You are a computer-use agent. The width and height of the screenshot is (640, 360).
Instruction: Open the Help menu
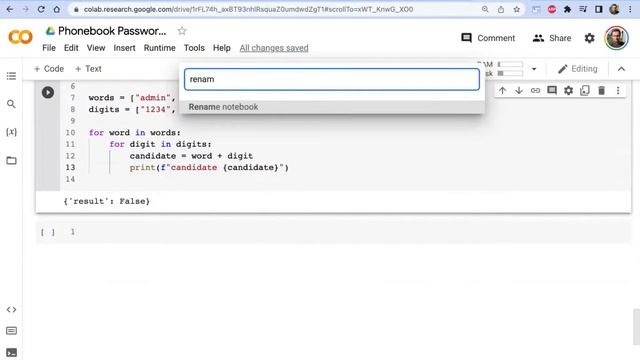(222, 48)
